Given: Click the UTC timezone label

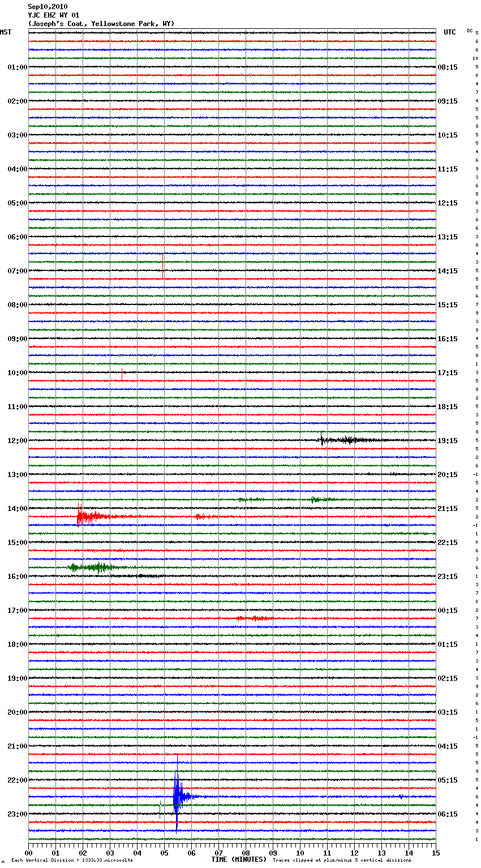Looking at the screenshot, I should click(x=450, y=32).
